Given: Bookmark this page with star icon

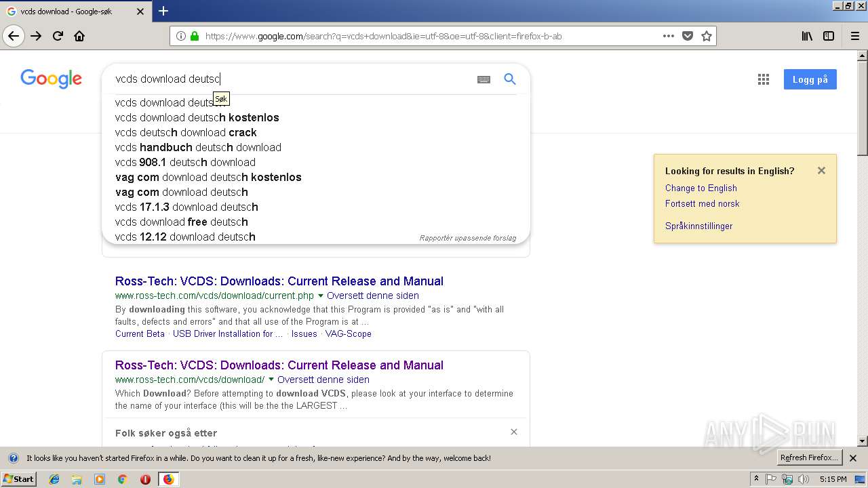Looking at the screenshot, I should coord(707,36).
